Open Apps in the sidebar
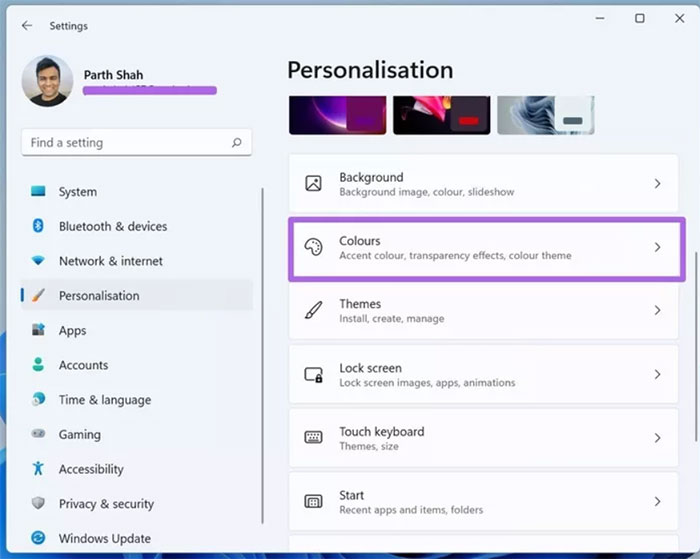This screenshot has height=559, width=700. [x=72, y=331]
